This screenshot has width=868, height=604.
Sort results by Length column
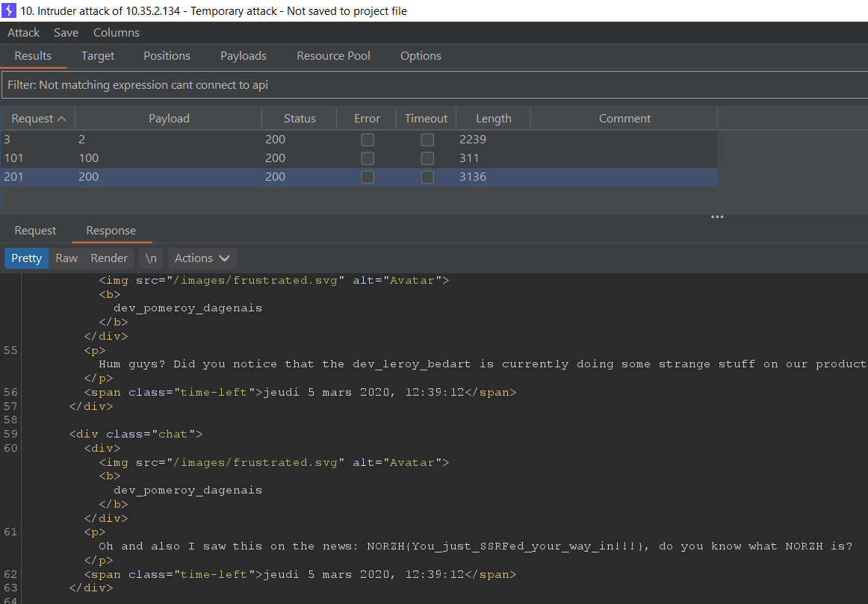tap(493, 119)
